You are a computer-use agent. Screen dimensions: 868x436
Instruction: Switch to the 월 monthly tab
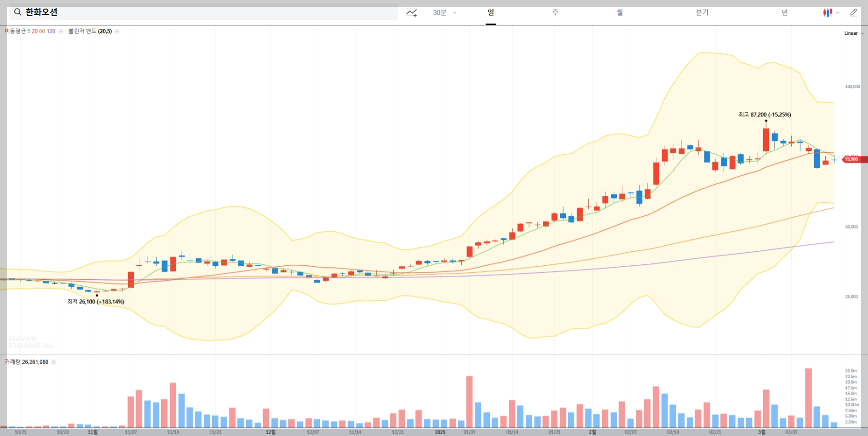coord(620,13)
